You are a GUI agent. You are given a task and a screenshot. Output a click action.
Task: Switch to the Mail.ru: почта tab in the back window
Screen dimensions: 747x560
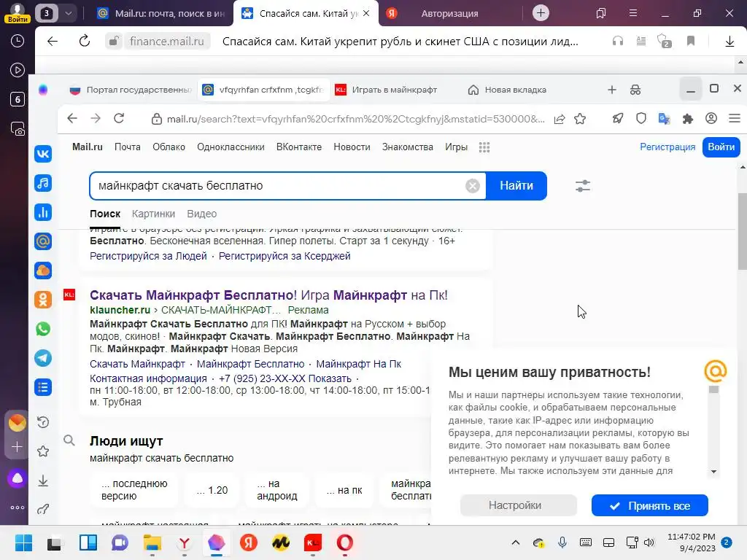161,14
